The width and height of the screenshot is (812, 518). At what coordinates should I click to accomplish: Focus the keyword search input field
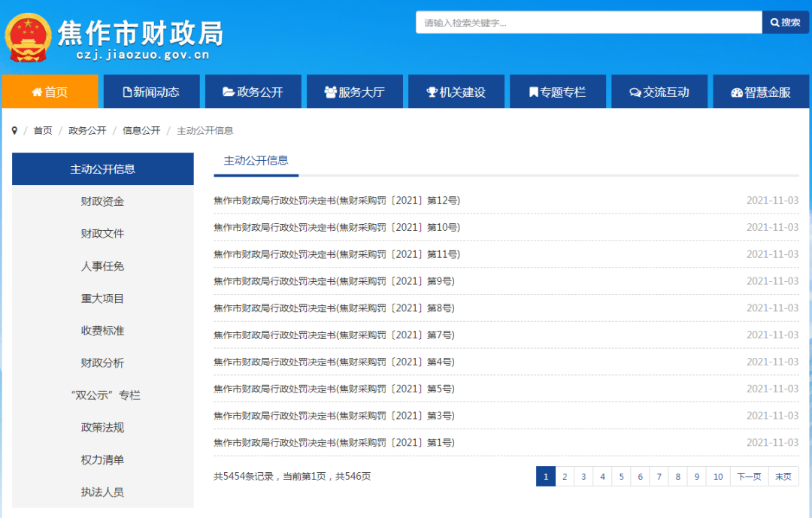click(x=588, y=23)
